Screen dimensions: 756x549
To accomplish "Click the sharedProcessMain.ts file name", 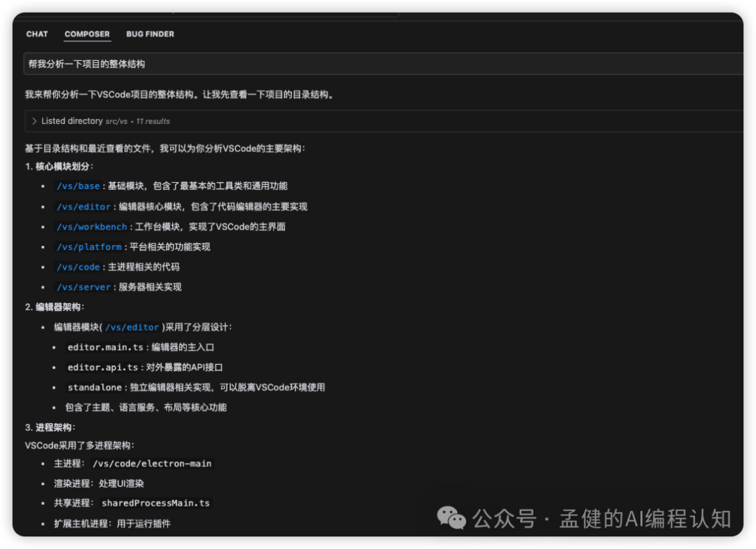I will point(155,503).
